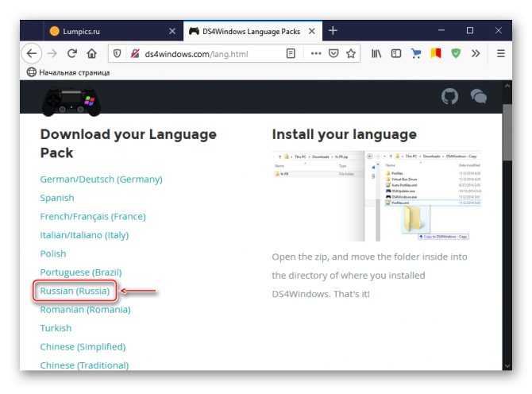Open the German/Deutsch (Germany) link
Image resolution: width=532 pixels, height=394 pixels.
point(101,180)
